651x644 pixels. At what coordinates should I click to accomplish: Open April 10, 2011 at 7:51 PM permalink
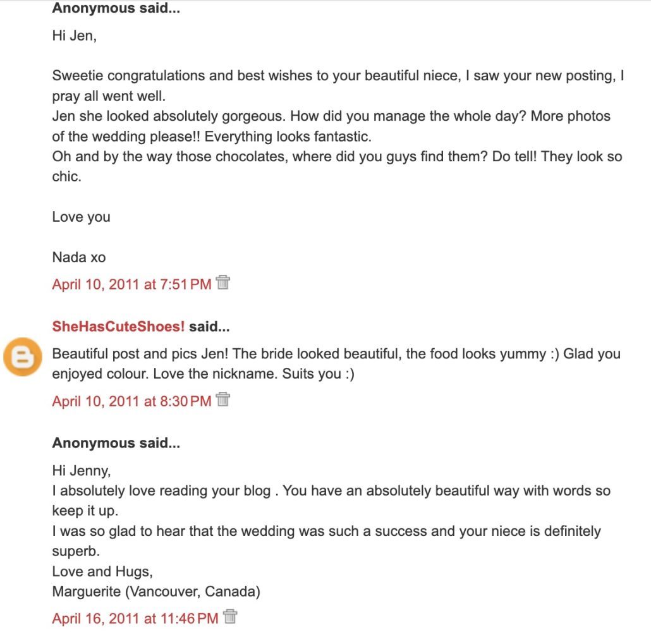(x=131, y=284)
